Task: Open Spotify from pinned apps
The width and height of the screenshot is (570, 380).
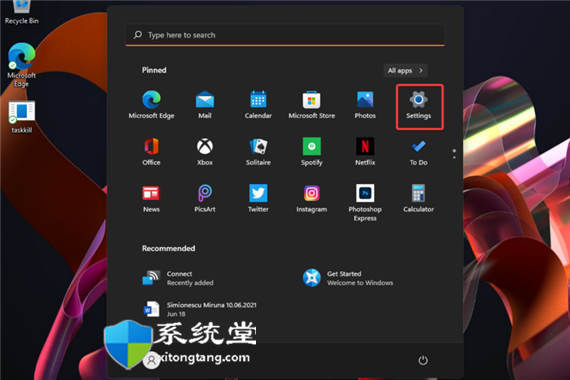Action: 312,152
